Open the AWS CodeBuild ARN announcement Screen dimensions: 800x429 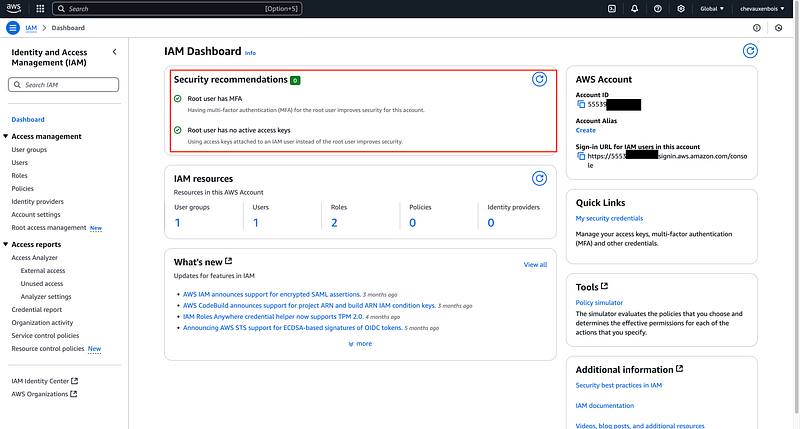(309, 306)
